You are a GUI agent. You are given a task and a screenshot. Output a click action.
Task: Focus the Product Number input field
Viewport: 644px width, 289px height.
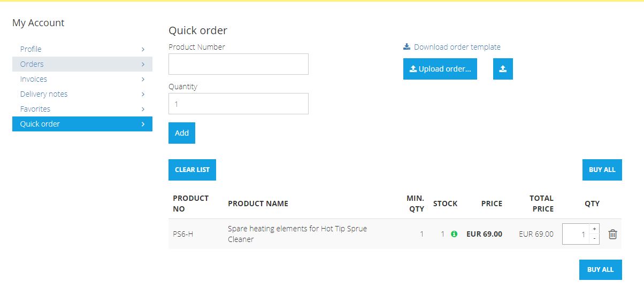click(238, 64)
